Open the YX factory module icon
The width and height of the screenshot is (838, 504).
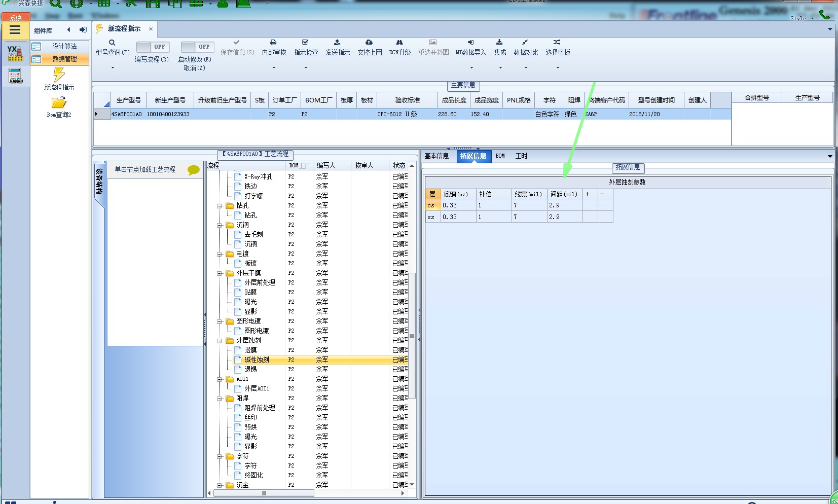pyautogui.click(x=15, y=53)
